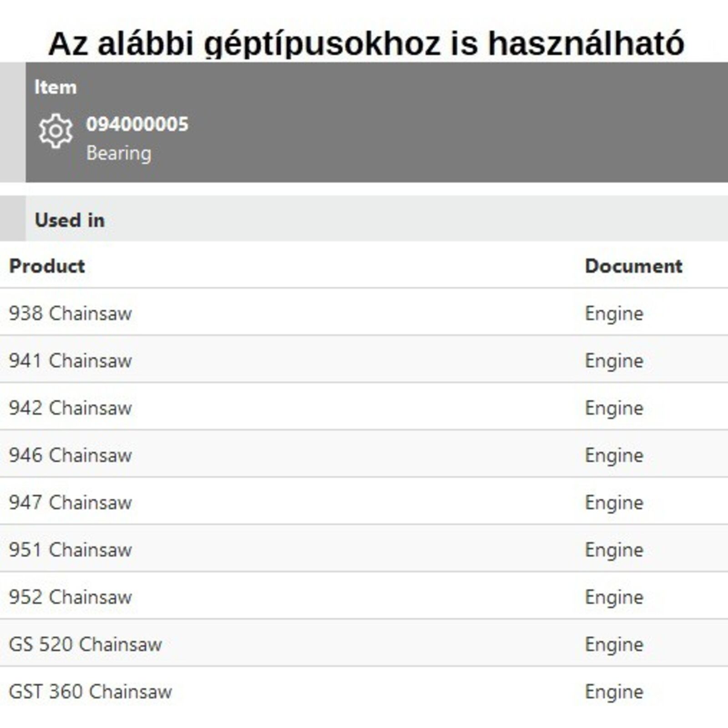Open the 946 Chainsaw product
The height and width of the screenshot is (728, 728).
[71, 455]
